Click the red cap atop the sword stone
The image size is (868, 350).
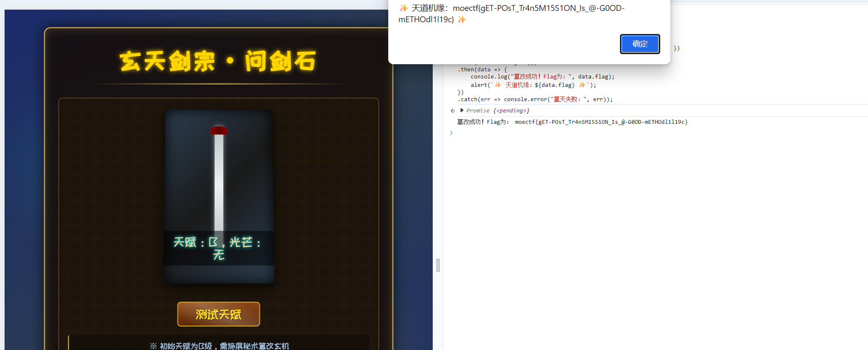(219, 131)
